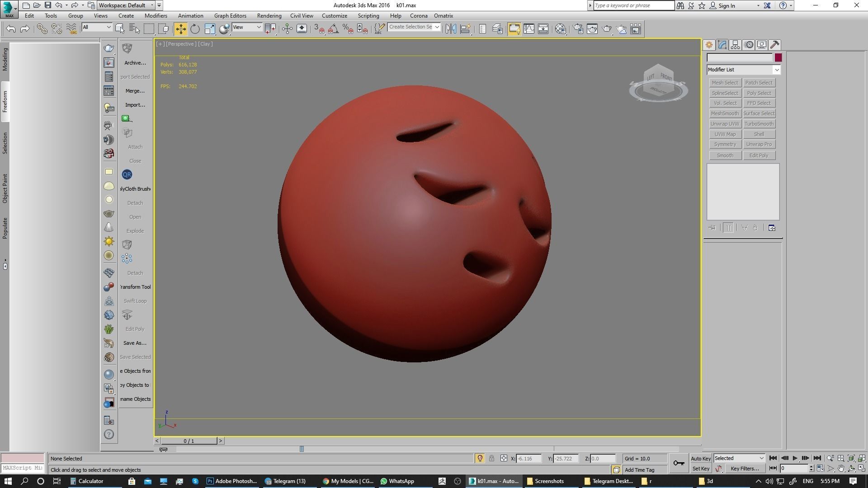Toggle Angle Snap in toolbar

click(x=333, y=29)
